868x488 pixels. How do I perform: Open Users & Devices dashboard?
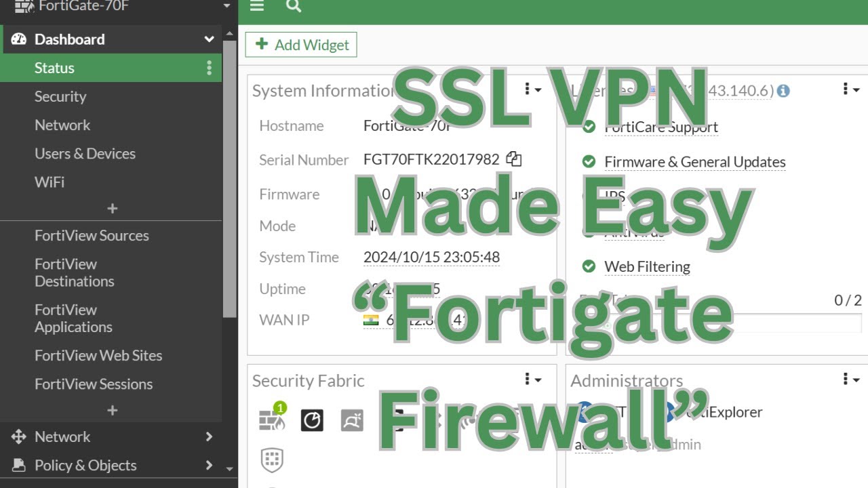point(85,153)
